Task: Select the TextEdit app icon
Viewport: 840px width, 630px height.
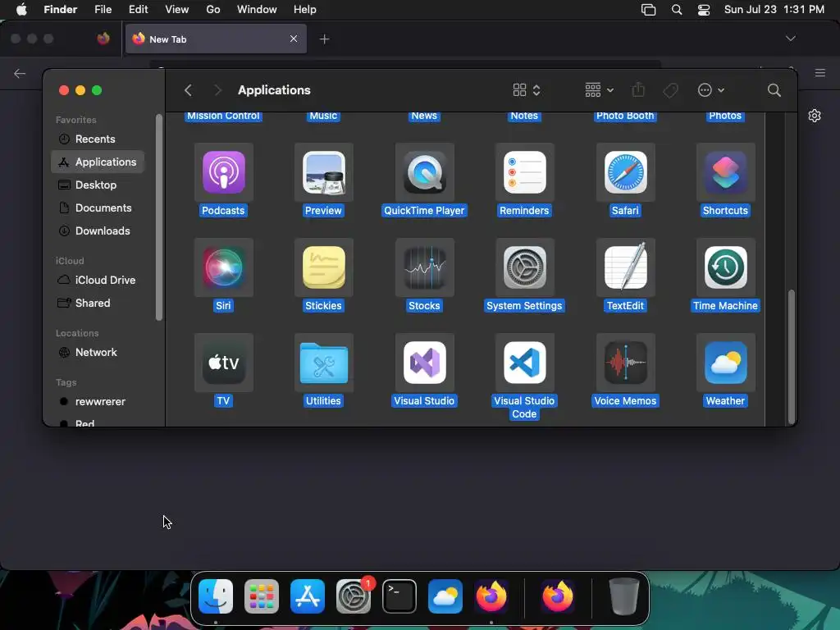Action: click(x=625, y=267)
